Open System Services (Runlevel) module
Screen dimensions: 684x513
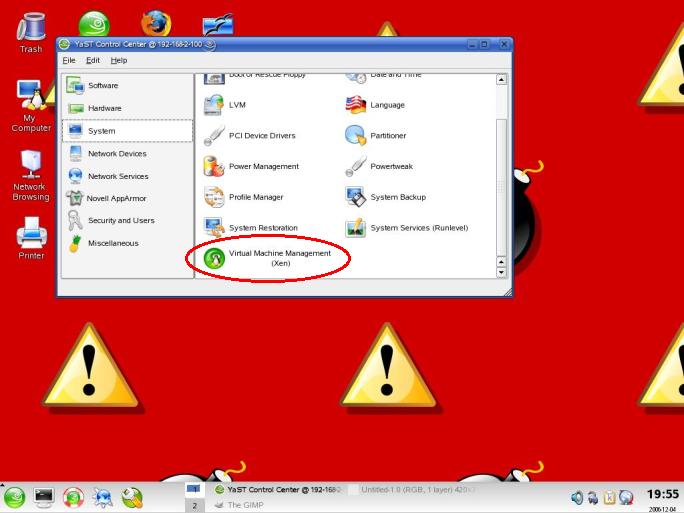click(407, 228)
